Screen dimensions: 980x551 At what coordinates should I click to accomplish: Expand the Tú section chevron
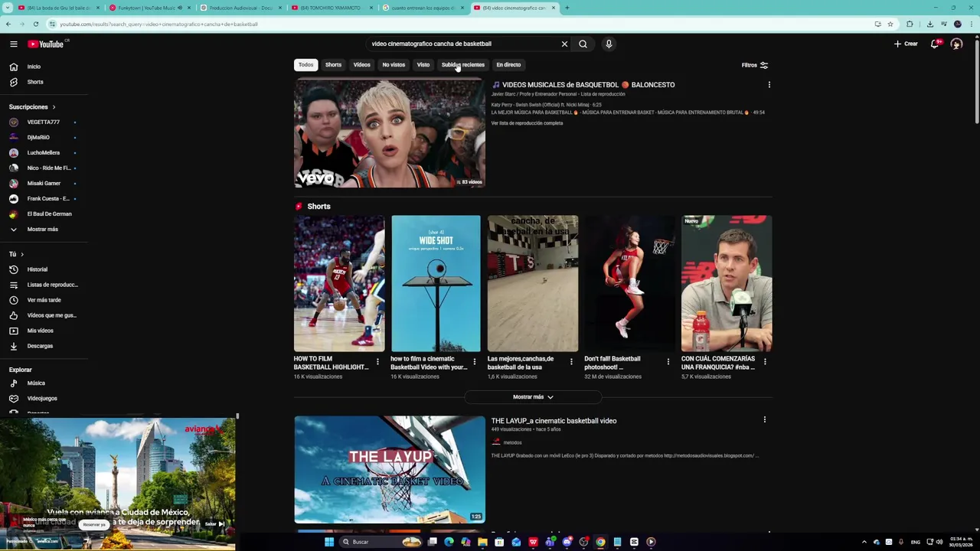(x=21, y=254)
